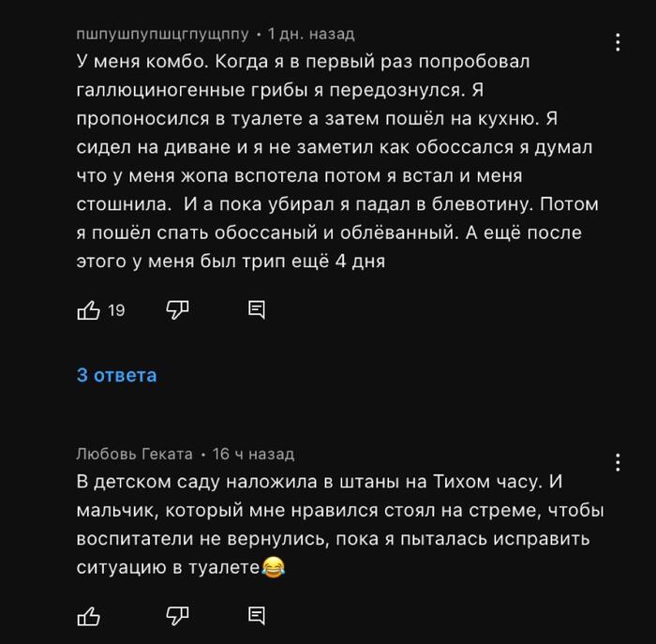Open reply box for the first comment
Image resolution: width=656 pixels, height=644 pixels.
(x=256, y=309)
